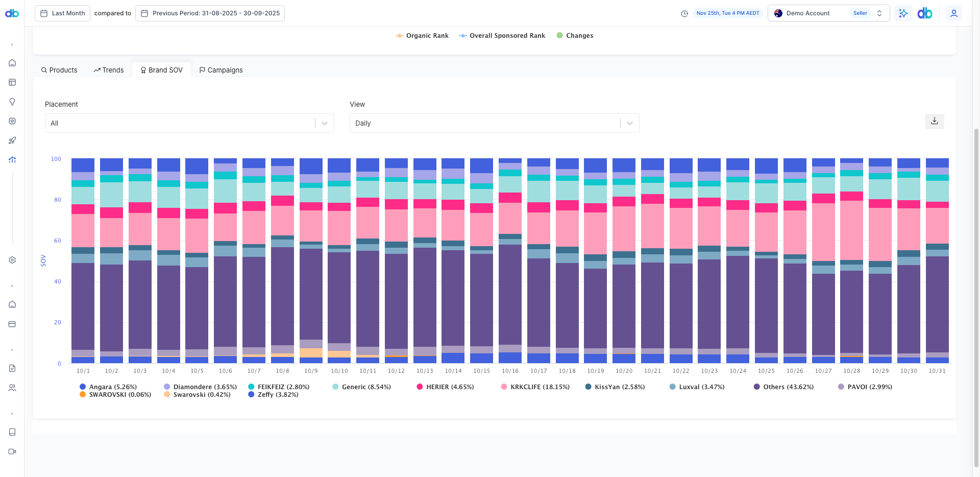Open the Placement dropdown
This screenshot has width=980, height=477.
coord(189,123)
